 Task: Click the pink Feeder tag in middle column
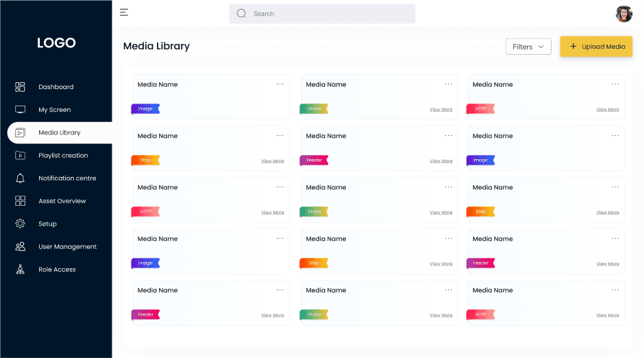[x=314, y=160]
